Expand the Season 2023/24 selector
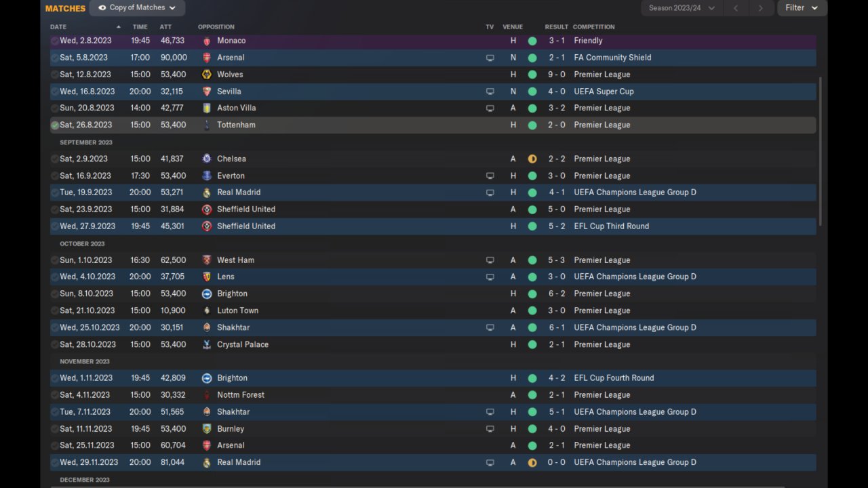The width and height of the screenshot is (868, 488). (682, 8)
